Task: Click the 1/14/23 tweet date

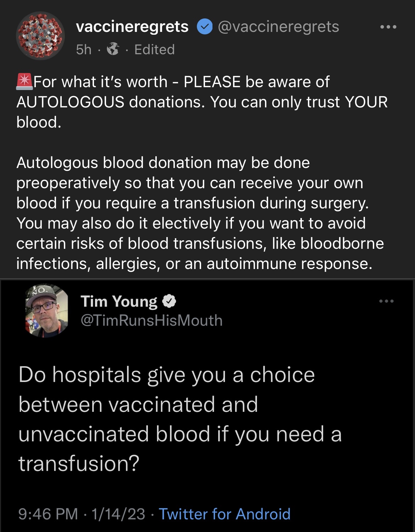Action: point(118,514)
